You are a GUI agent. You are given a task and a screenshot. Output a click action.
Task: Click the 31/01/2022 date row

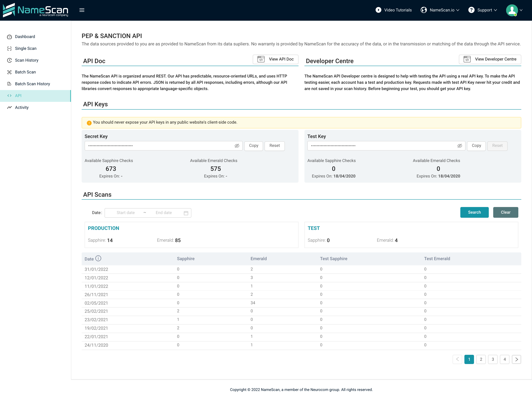[x=301, y=269]
